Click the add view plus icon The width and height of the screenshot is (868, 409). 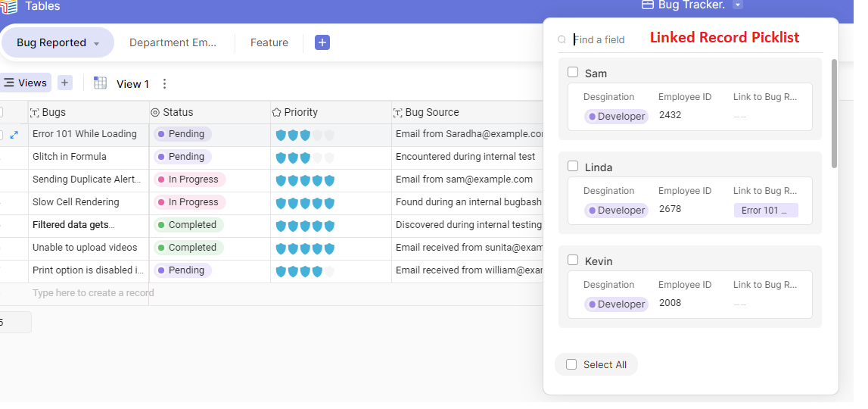pyautogui.click(x=65, y=83)
